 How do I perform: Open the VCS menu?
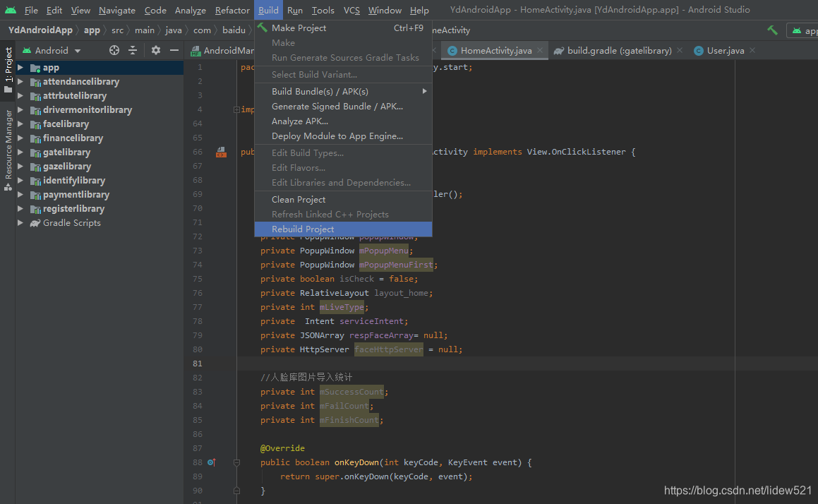pos(351,10)
